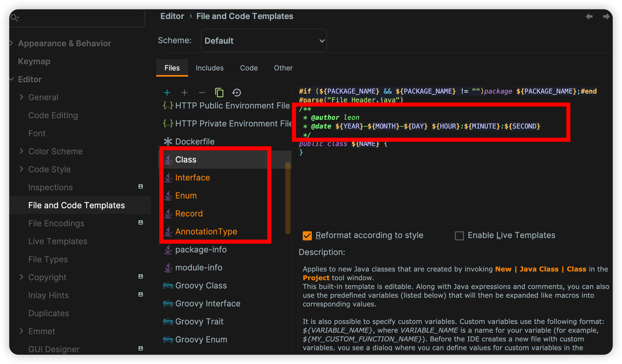Viewport: 622px width, 364px height.
Task: Toggle the Editor section expander
Action: [x=11, y=79]
